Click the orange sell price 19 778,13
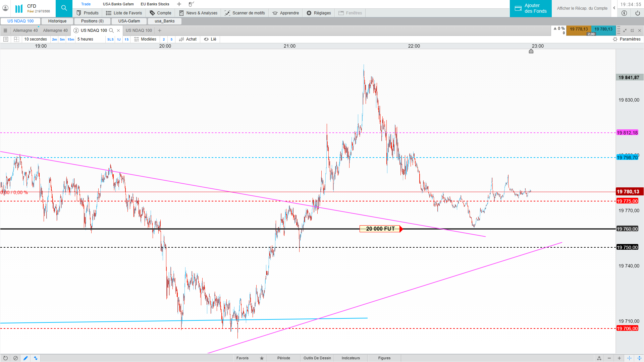644x362 pixels. (579, 29)
